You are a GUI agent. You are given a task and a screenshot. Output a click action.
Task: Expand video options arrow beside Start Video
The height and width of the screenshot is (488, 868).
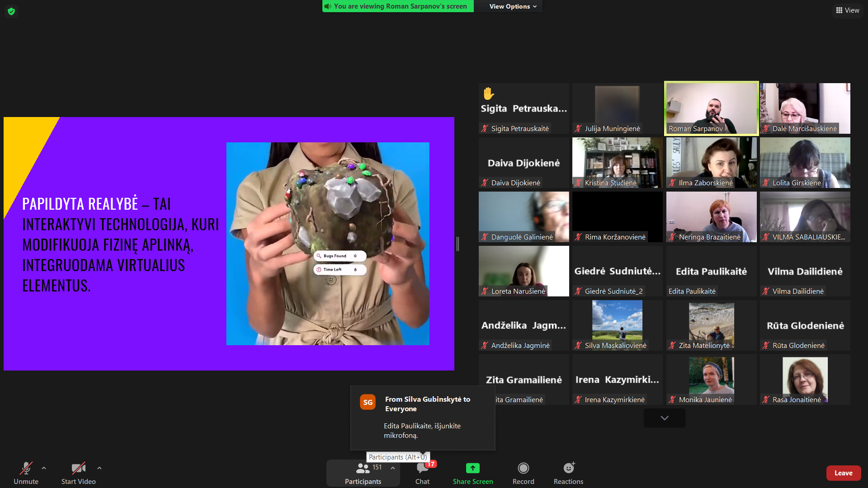pos(99,468)
